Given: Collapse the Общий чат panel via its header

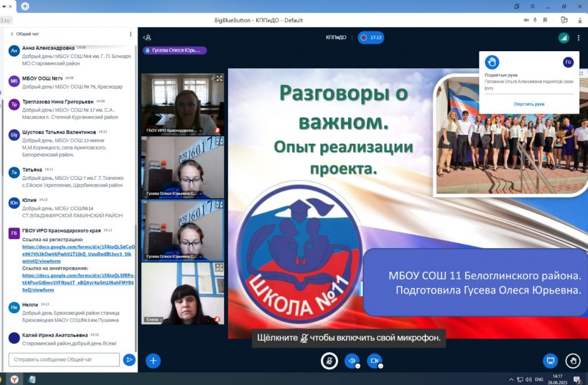Looking at the screenshot, I should click(25, 34).
